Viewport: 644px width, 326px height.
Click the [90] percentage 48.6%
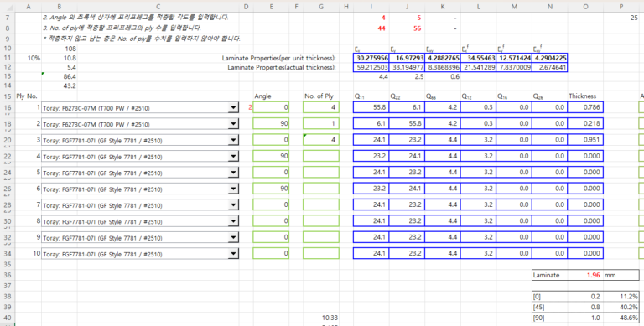coord(621,318)
